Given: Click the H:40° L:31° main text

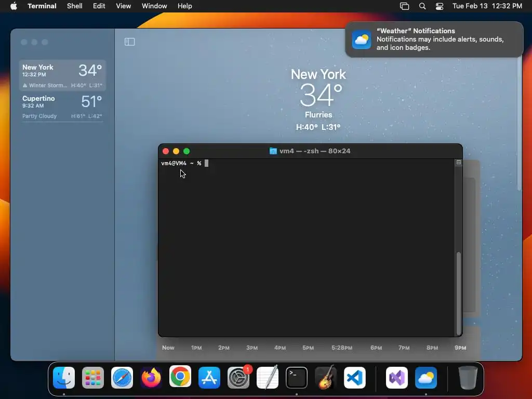Looking at the screenshot, I should [x=318, y=127].
